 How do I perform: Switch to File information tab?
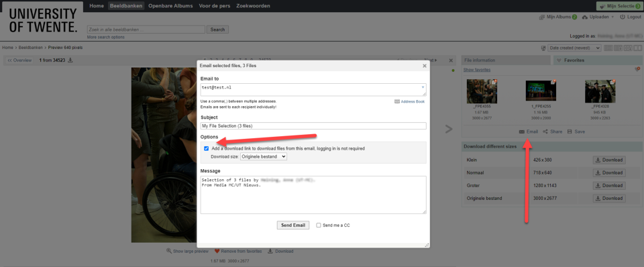pyautogui.click(x=506, y=60)
